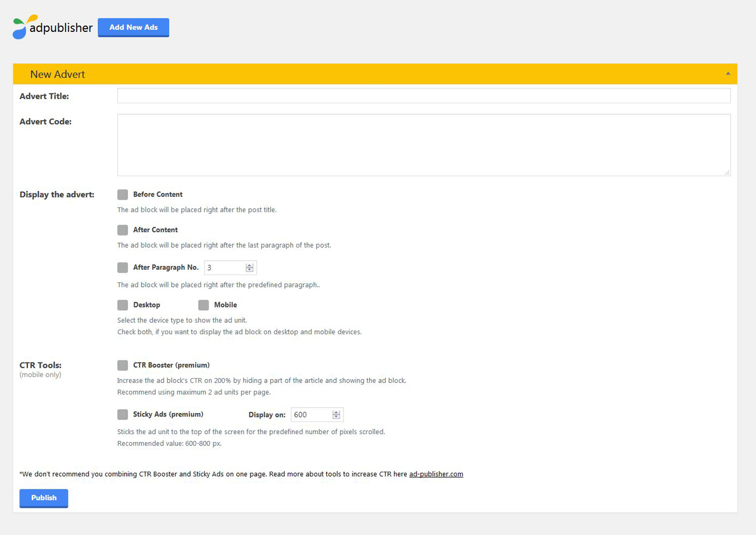Click the Mobile label text
This screenshot has height=535, width=756.
(225, 305)
